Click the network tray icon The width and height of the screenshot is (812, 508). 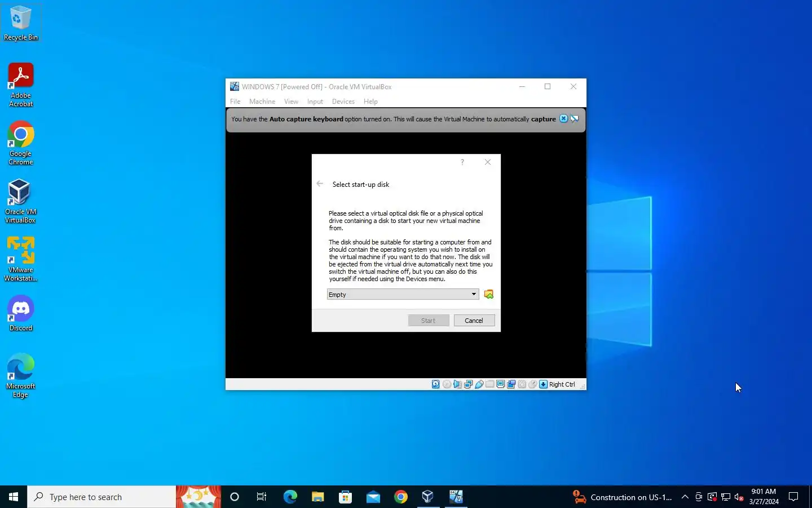pyautogui.click(x=726, y=497)
